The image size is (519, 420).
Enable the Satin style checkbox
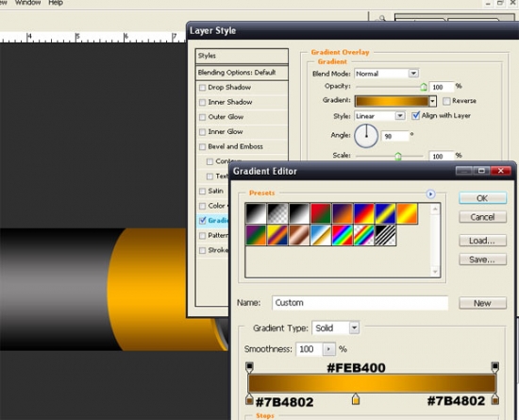[x=202, y=192]
